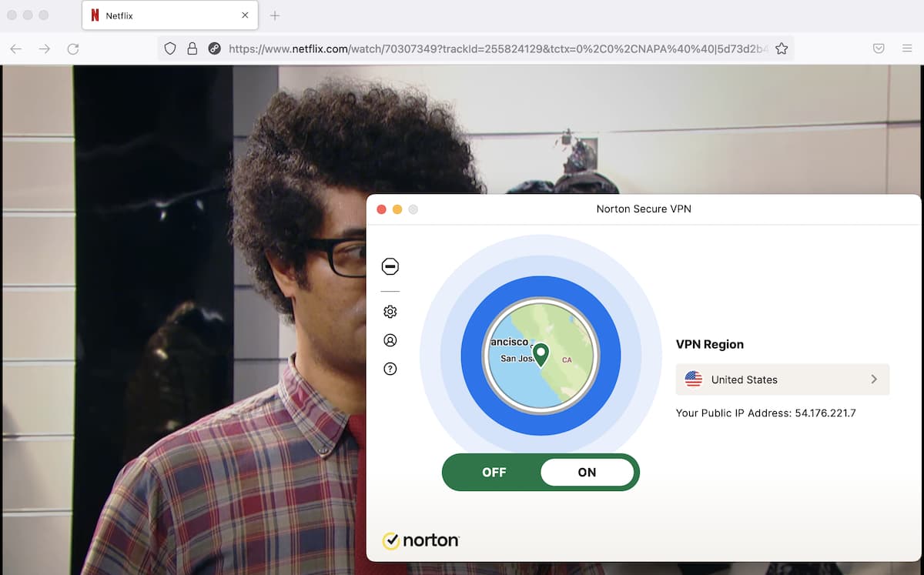Viewport: 924px width, 575px height.
Task: Click the ON side of the VPN switch
Action: point(588,472)
